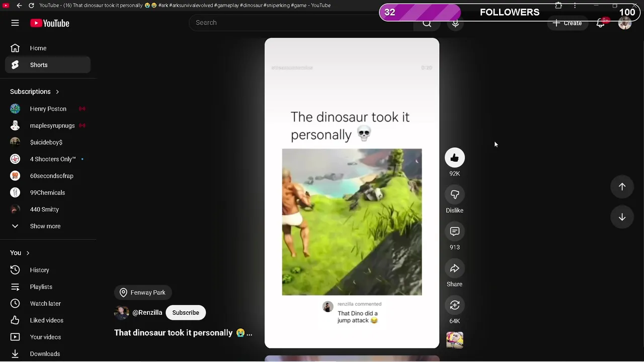Open the 4 Shooters Only channel
Image resolution: width=644 pixels, height=362 pixels.
point(48,159)
